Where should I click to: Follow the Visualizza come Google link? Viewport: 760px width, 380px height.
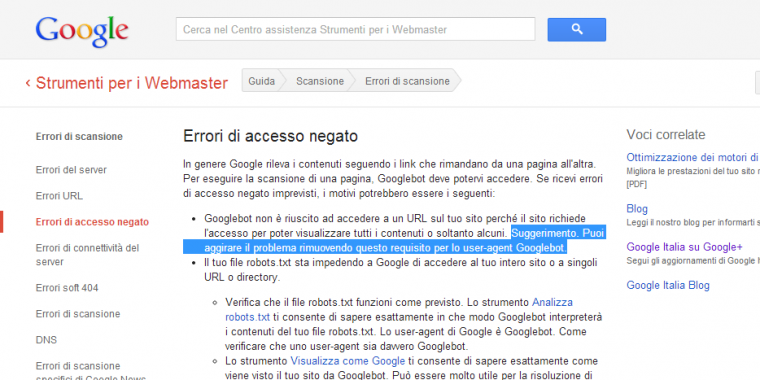click(x=348, y=361)
